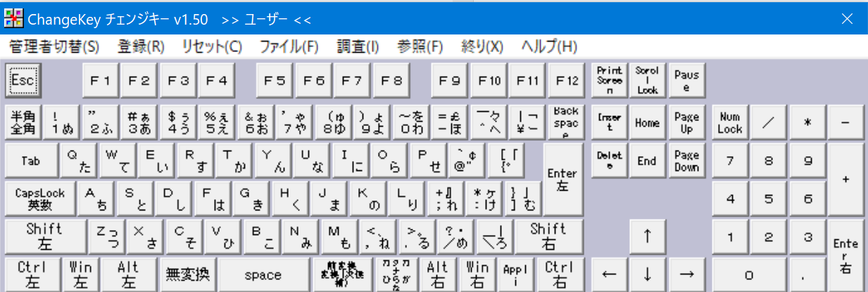
Task: Click the P せ key
Action: click(428, 160)
